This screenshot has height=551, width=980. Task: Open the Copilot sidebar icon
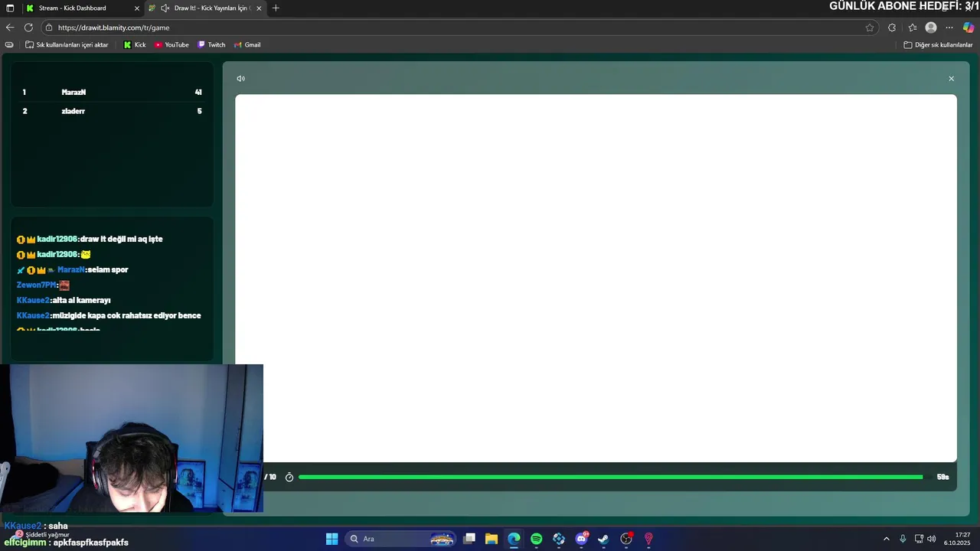969,28
